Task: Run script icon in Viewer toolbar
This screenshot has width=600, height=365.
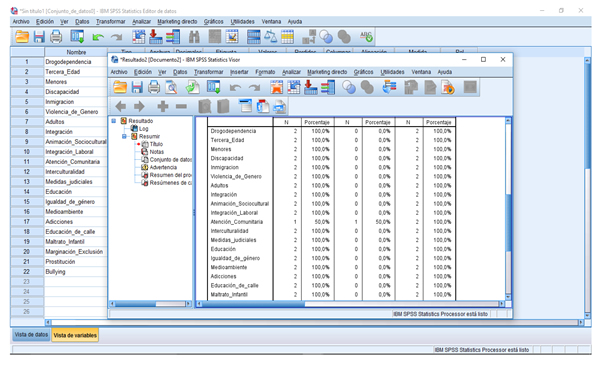Action: pos(448,87)
